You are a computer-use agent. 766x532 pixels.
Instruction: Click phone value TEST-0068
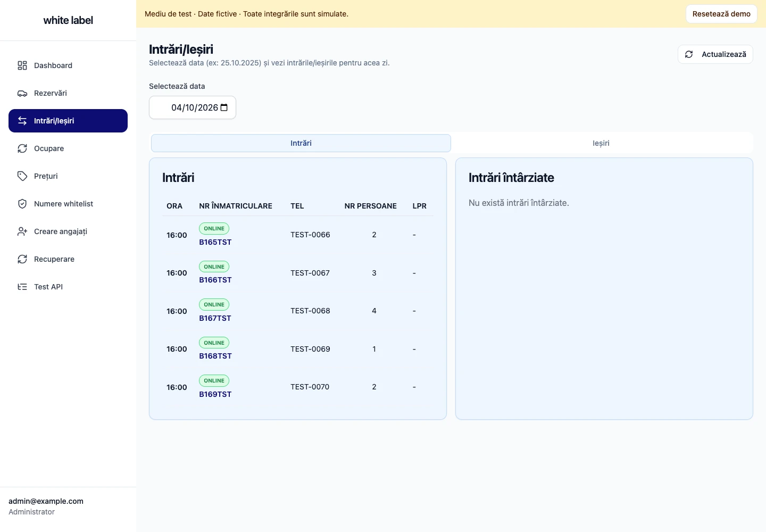[310, 311]
